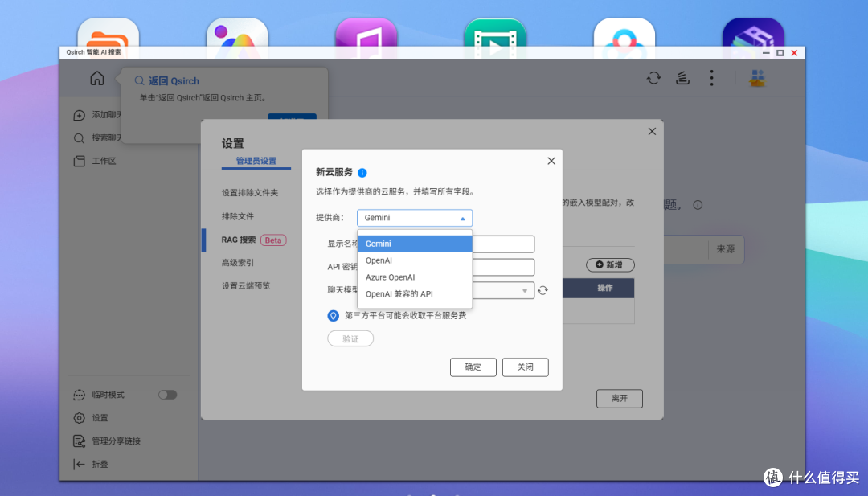Refresh the chat model list icon

click(x=542, y=291)
